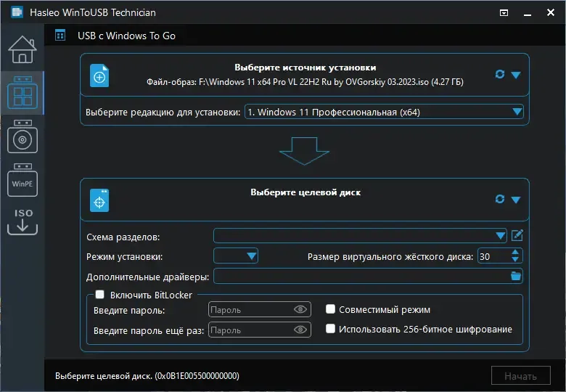Select Windows To Go USB sidebar icon

point(22,93)
